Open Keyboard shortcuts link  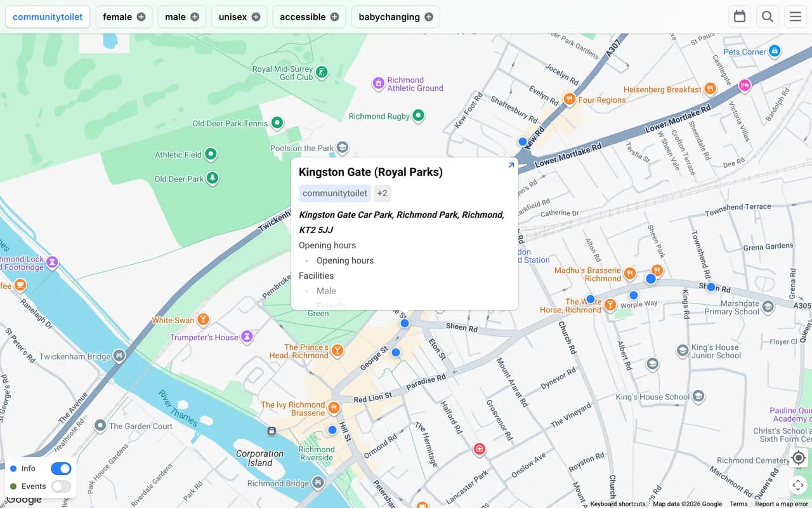[618, 504]
